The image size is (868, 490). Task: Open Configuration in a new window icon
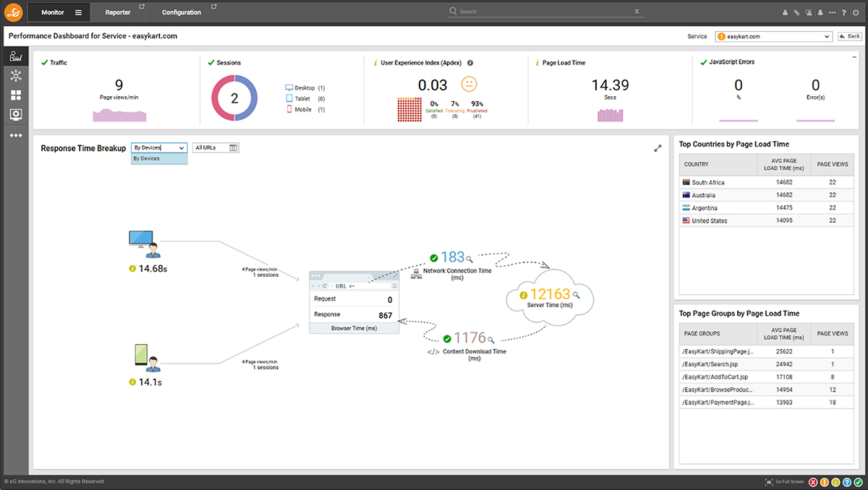click(213, 7)
